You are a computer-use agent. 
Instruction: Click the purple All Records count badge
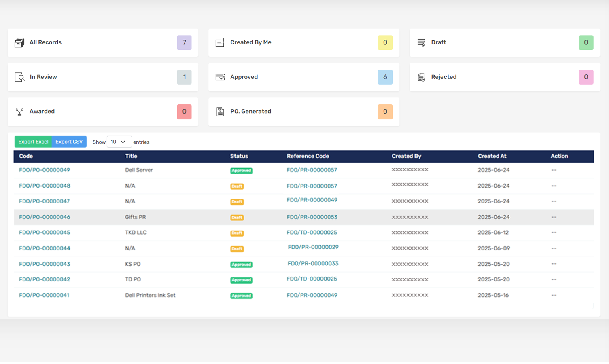point(184,42)
